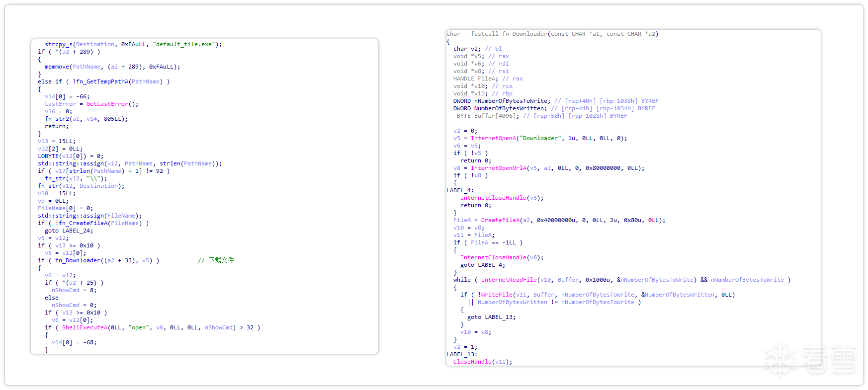Click NumberOfBytesWritten != nNumberOfBytesToWrite comparison
This screenshot has width=868, height=390.
coord(556,302)
